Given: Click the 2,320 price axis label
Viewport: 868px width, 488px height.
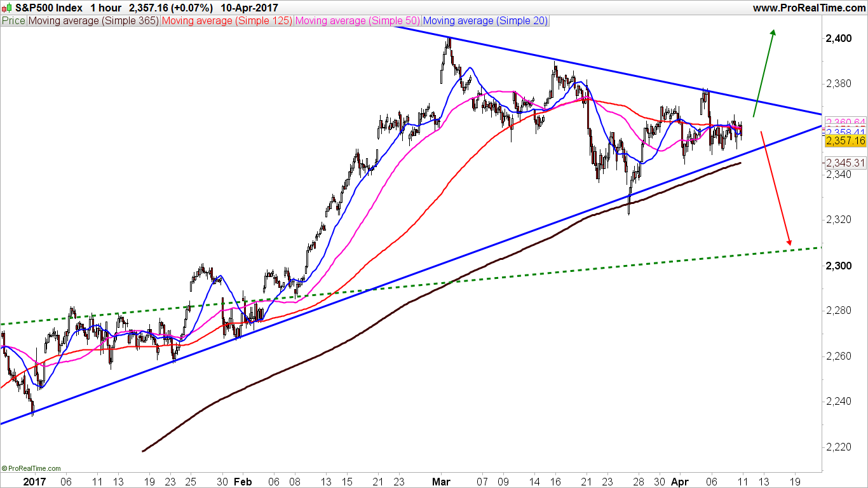Looking at the screenshot, I should click(x=838, y=220).
